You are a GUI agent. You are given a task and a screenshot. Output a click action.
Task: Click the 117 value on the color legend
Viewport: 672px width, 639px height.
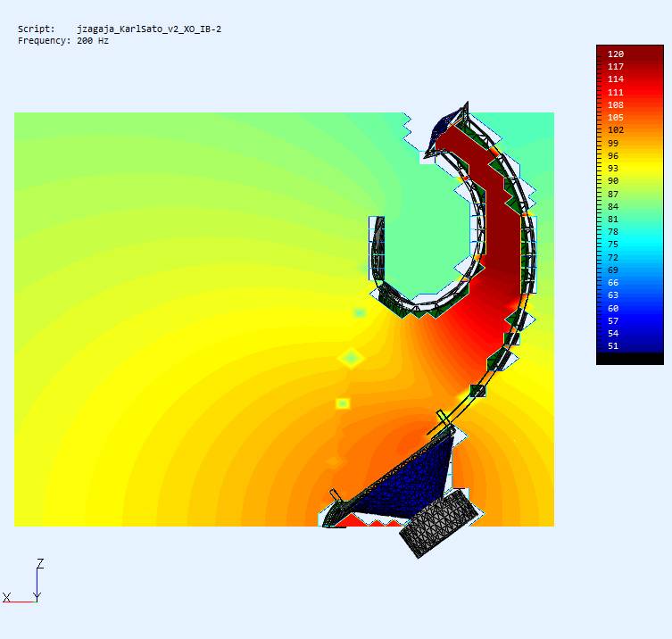[x=616, y=66]
